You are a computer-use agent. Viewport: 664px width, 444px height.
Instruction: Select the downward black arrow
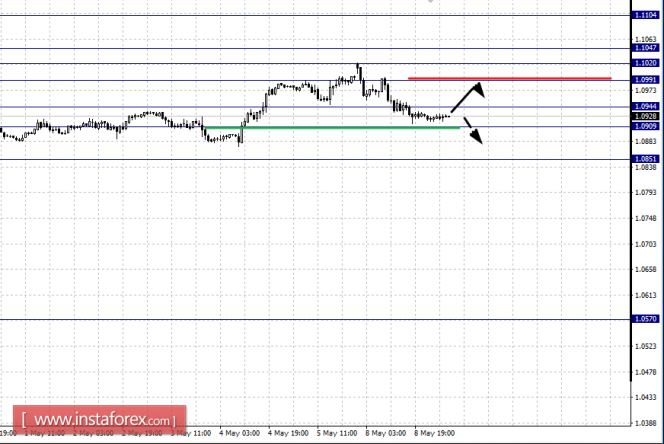tap(473, 131)
